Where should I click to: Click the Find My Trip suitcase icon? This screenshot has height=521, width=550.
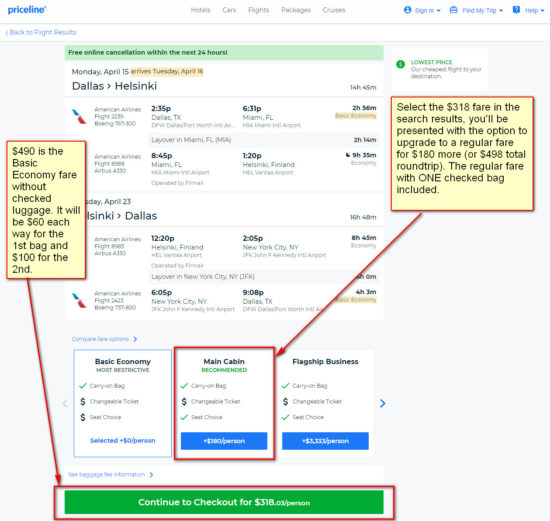click(x=453, y=10)
